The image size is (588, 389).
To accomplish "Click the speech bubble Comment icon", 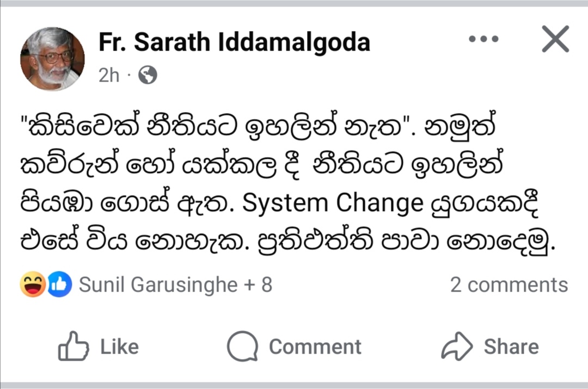I will [242, 347].
